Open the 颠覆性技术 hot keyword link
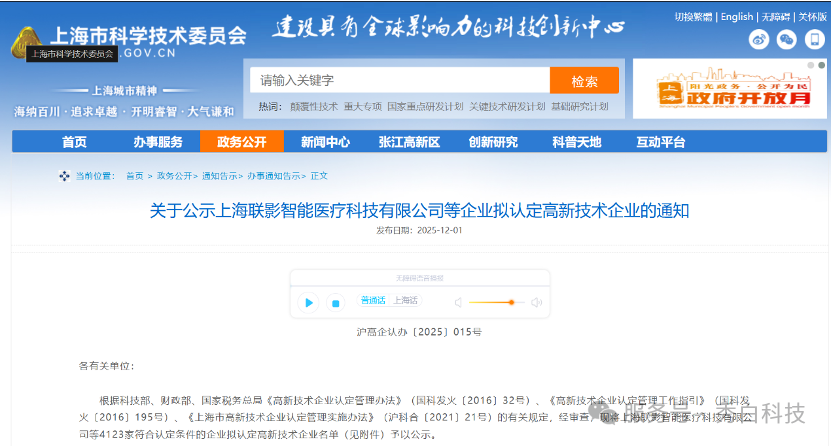This screenshot has height=446, width=832. pyautogui.click(x=313, y=106)
